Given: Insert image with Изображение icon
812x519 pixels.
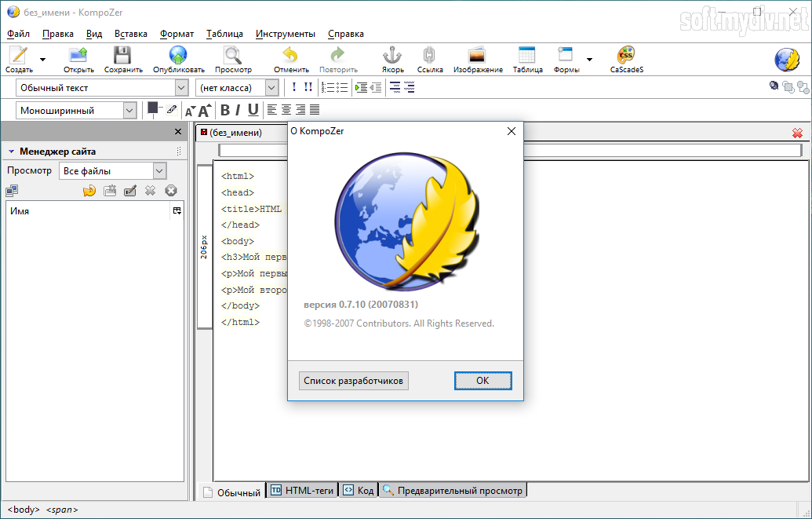Looking at the screenshot, I should click(477, 56).
